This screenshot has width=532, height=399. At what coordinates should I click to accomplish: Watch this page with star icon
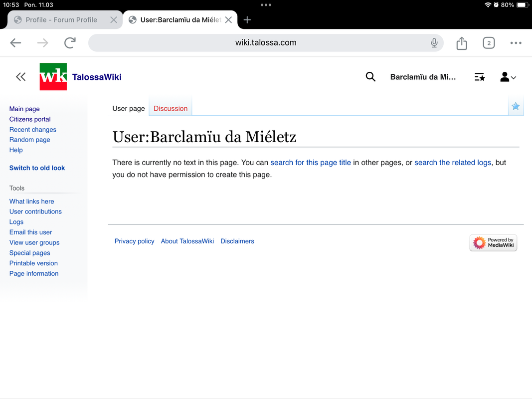click(x=516, y=106)
